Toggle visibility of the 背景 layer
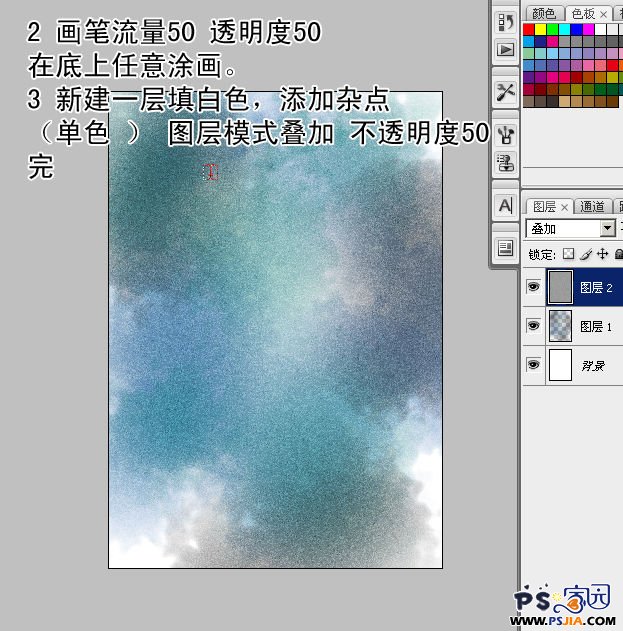Viewport: 623px width, 631px height. pos(533,366)
